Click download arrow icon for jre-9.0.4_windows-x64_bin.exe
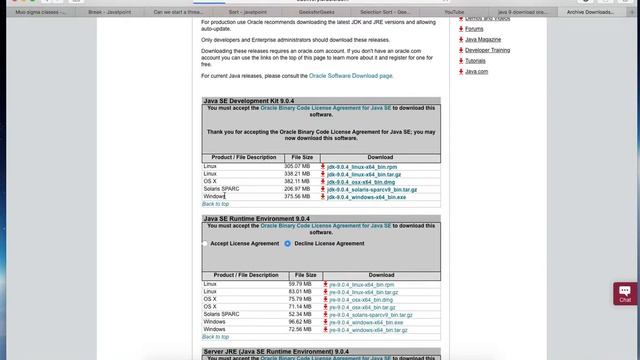The width and height of the screenshot is (640, 360). [325, 322]
